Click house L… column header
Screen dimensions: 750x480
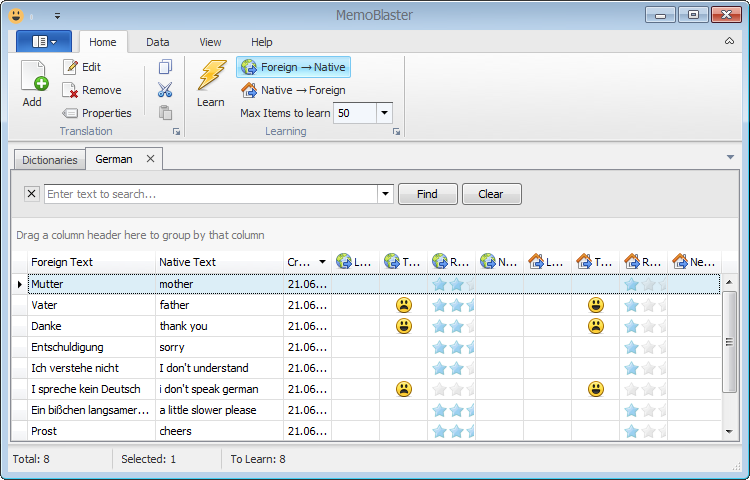pyautogui.click(x=547, y=262)
